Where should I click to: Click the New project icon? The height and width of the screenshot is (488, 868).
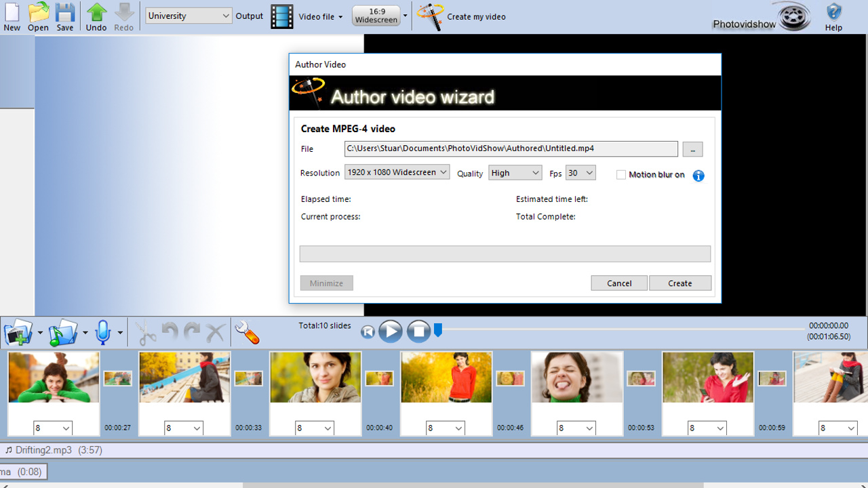pyautogui.click(x=12, y=15)
